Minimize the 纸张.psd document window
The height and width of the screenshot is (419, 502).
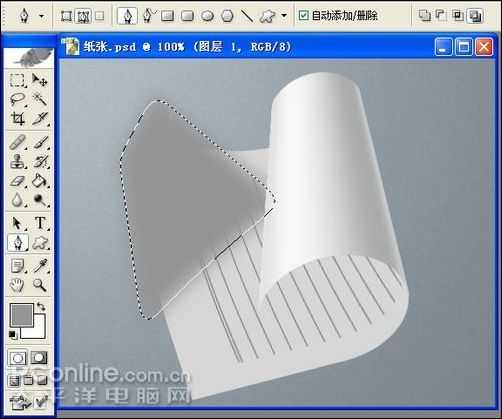pyautogui.click(x=443, y=47)
